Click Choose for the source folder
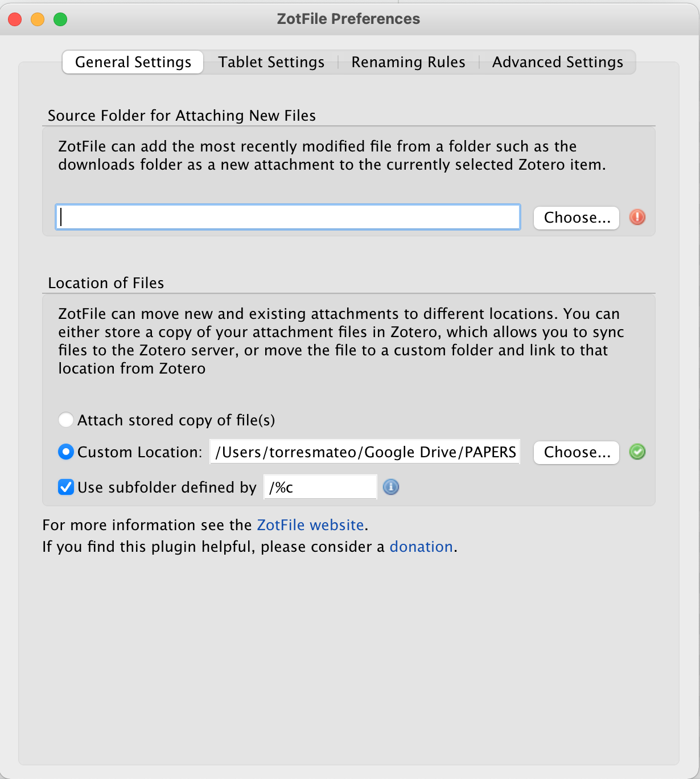Viewport: 700px width, 779px height. pyautogui.click(x=576, y=217)
